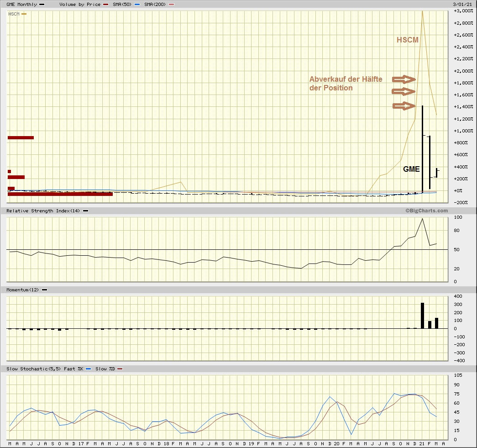Click the chart date 3/01/21
The width and height of the screenshot is (477, 448).
(x=462, y=4)
